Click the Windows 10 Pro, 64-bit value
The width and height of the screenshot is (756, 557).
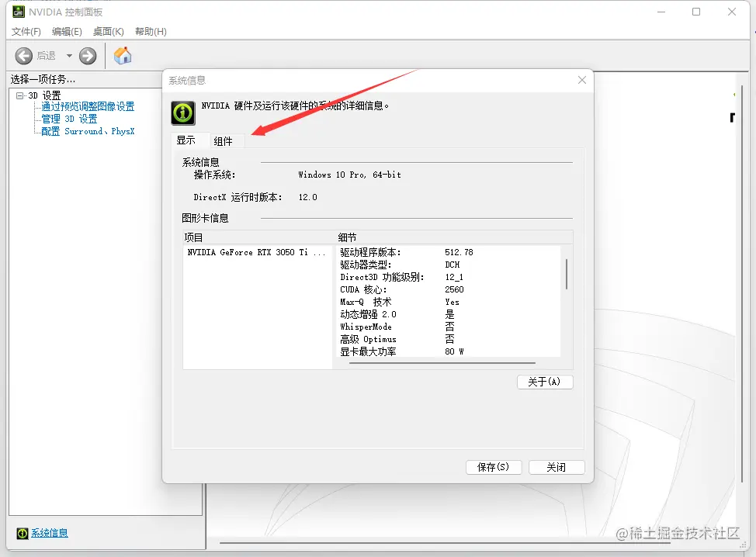(x=349, y=175)
